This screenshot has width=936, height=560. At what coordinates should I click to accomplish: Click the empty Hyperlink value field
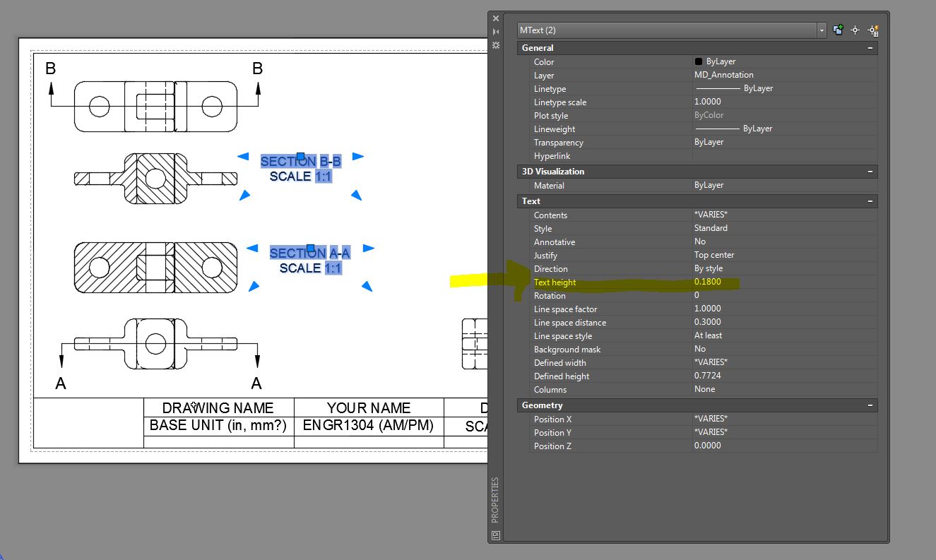(785, 155)
